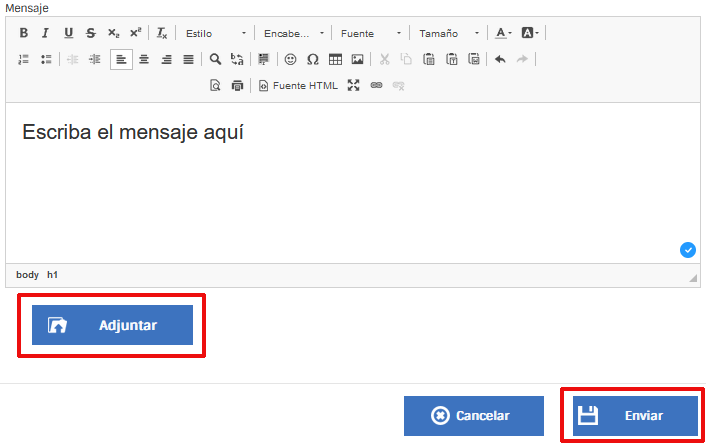Viewport: 706px width, 444px height.
Task: Click the Adjuntar button
Action: [x=112, y=325]
